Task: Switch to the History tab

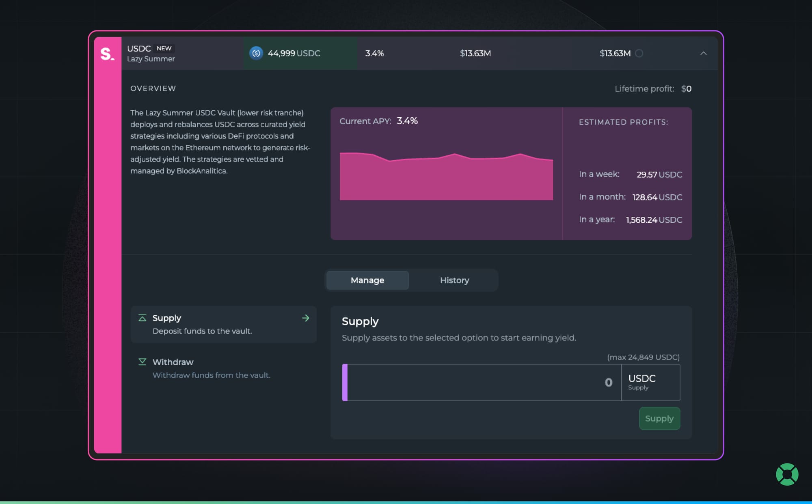Action: click(454, 280)
